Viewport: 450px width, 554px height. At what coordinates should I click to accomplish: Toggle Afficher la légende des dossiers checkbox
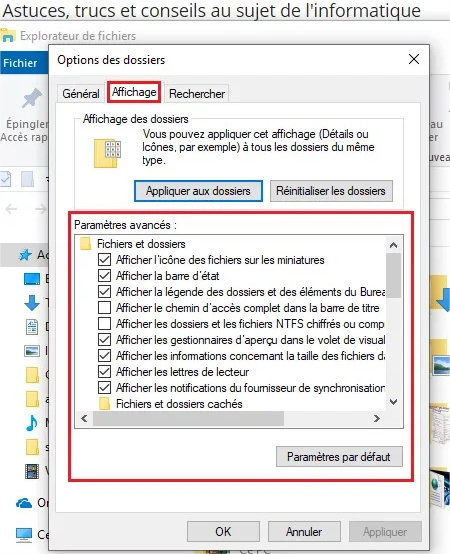point(104,291)
